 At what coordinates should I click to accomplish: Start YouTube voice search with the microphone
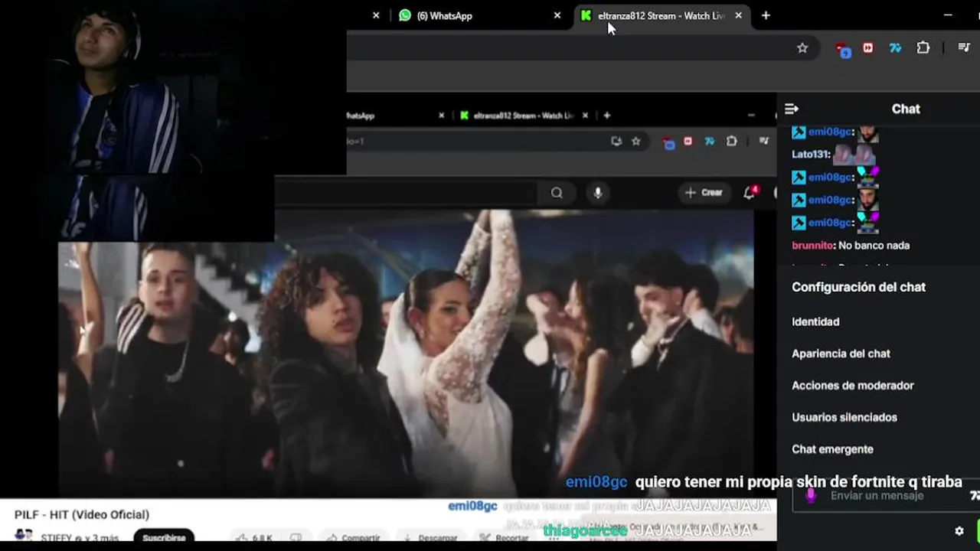tap(598, 193)
